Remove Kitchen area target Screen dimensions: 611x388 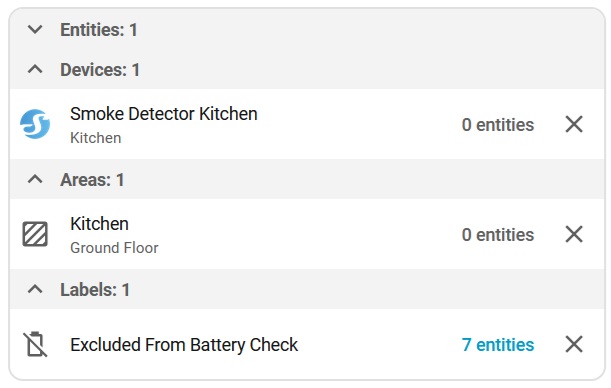[x=574, y=234]
